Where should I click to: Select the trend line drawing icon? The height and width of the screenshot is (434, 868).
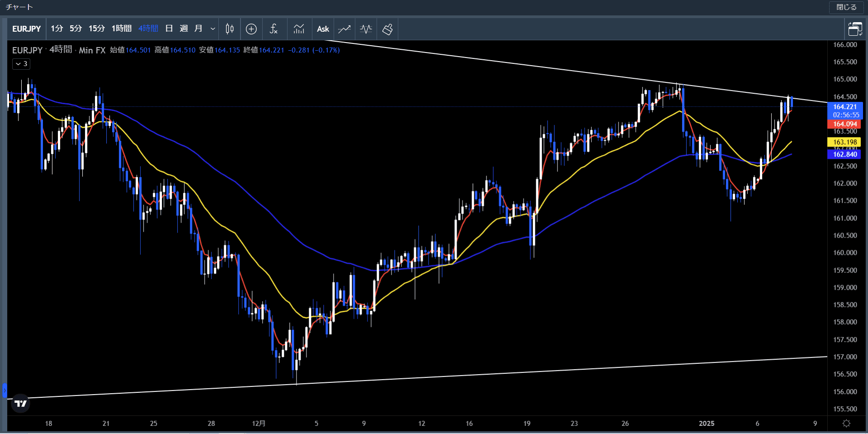(344, 29)
